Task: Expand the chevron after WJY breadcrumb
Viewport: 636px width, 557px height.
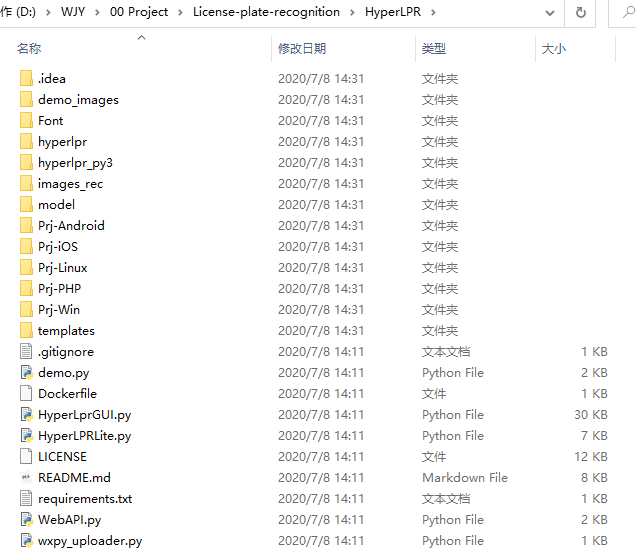Action: point(97,13)
